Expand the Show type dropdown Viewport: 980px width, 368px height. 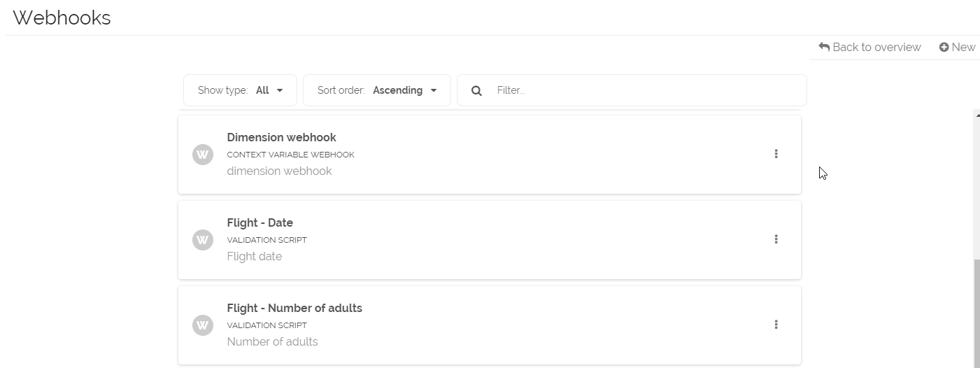(240, 90)
